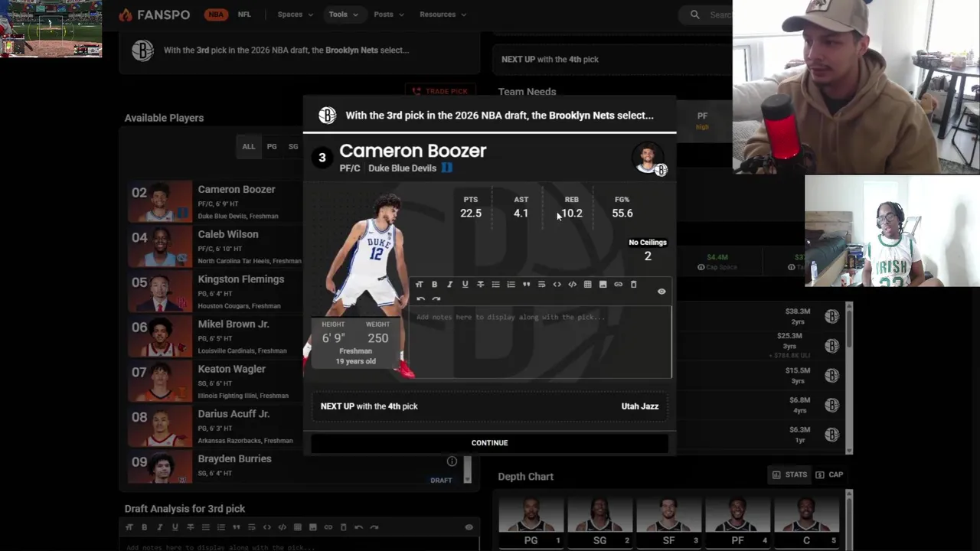Apply underline in the pick notes editor
The height and width of the screenshot is (551, 980).
465,285
